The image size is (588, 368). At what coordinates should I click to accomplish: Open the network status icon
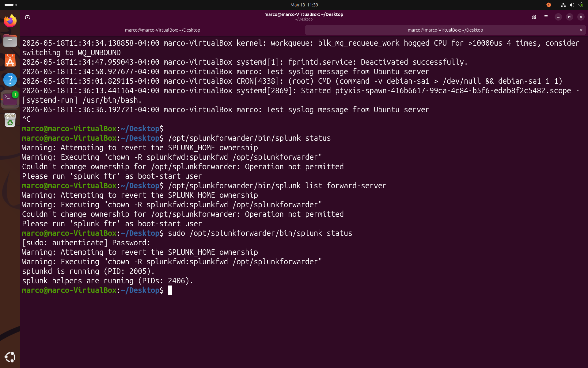tap(563, 5)
